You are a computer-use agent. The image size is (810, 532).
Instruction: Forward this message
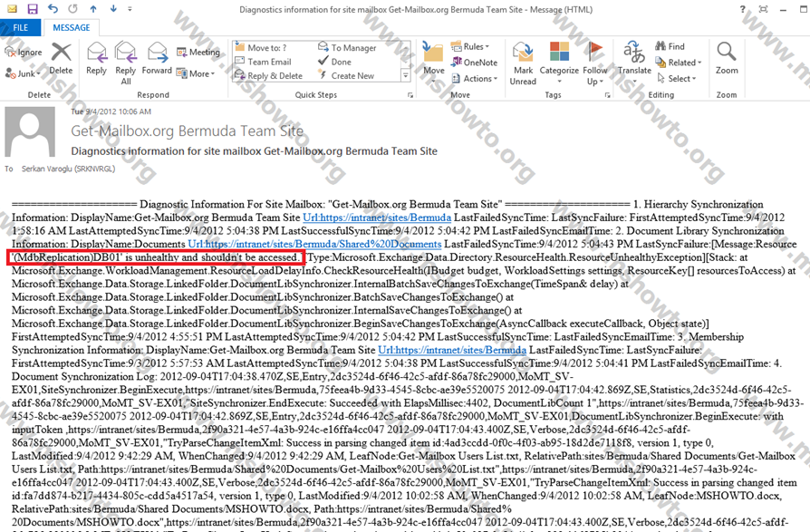tap(157, 58)
